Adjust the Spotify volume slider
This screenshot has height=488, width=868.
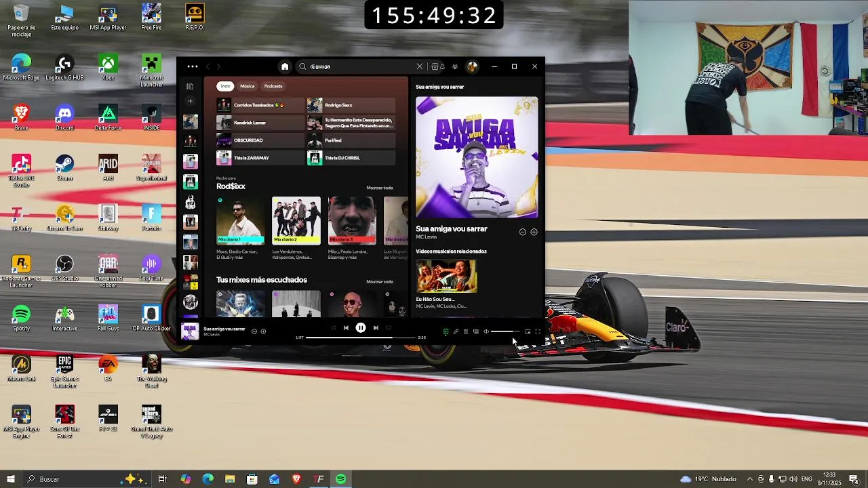point(505,331)
